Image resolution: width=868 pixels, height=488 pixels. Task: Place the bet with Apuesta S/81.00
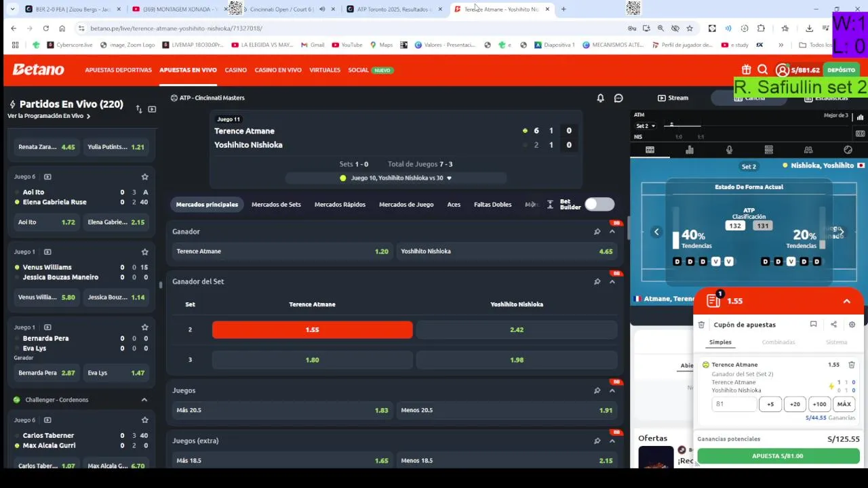click(778, 456)
